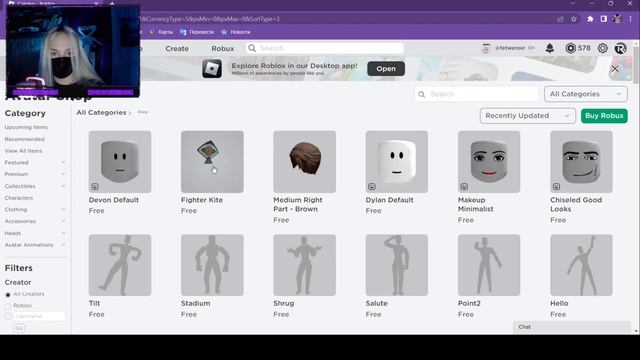Image resolution: width=640 pixels, height=360 pixels.
Task: Open the Robux tab in navigation
Action: (x=222, y=49)
